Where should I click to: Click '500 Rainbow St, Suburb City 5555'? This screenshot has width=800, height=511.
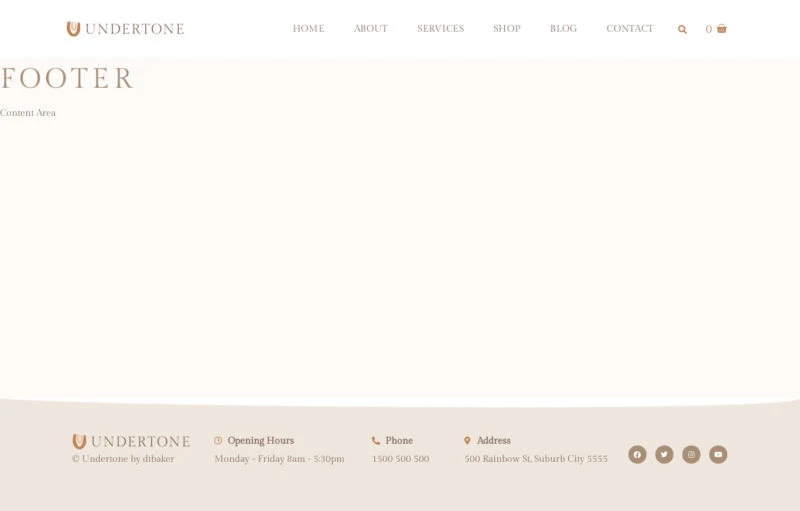coord(536,459)
